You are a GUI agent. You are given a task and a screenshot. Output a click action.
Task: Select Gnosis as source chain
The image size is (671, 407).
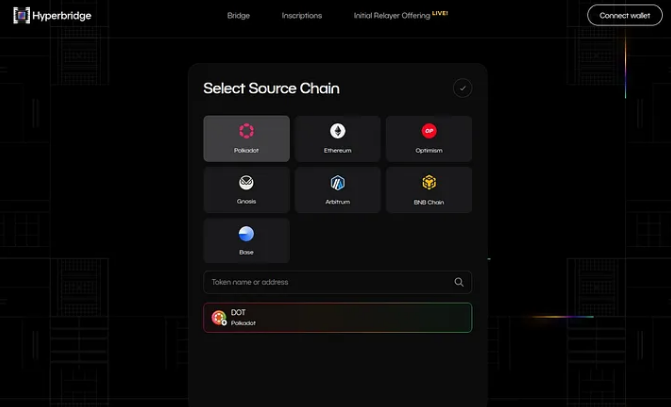[246, 190]
